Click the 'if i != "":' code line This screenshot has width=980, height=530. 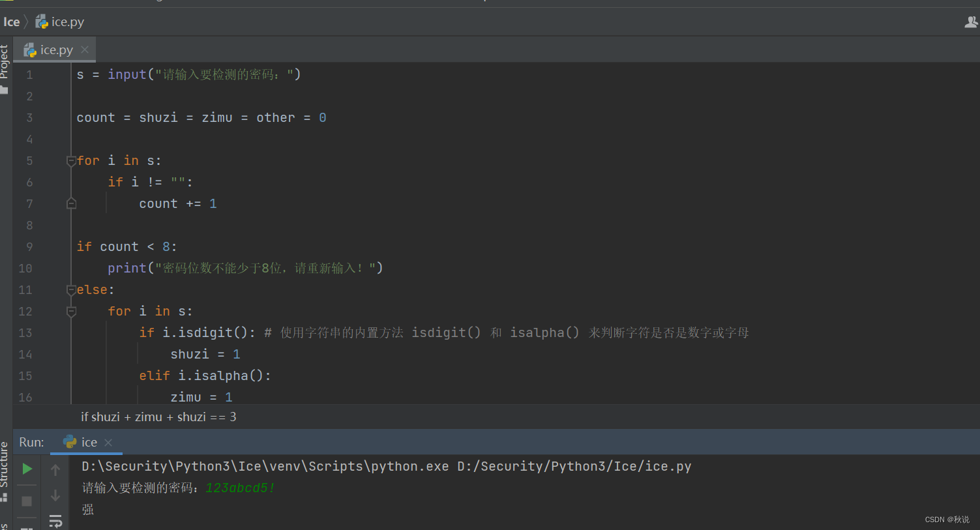(x=151, y=183)
